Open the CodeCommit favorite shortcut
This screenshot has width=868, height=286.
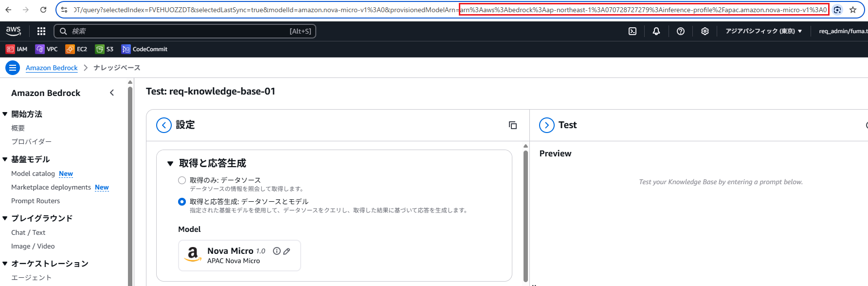coord(145,49)
